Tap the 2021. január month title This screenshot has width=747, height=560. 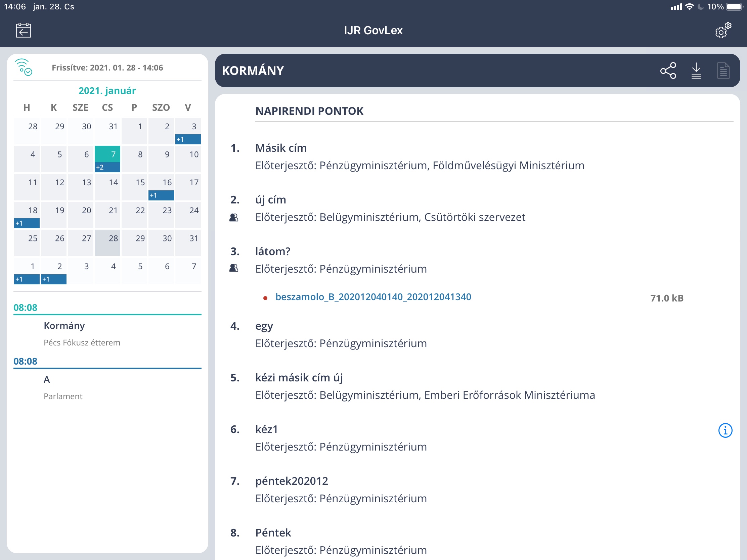click(107, 91)
